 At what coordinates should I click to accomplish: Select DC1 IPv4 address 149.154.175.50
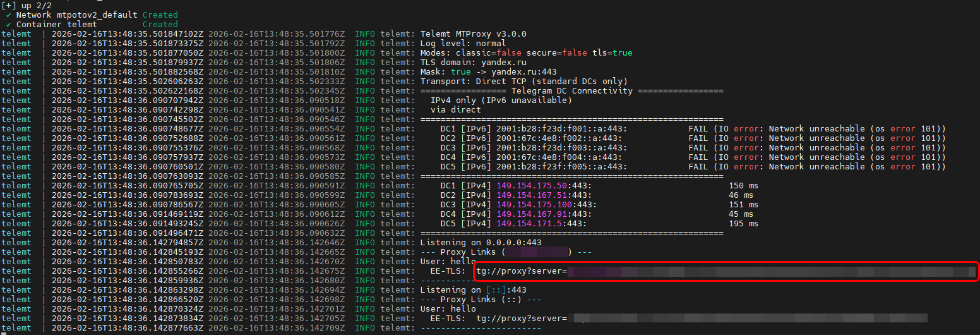pyautogui.click(x=532, y=186)
